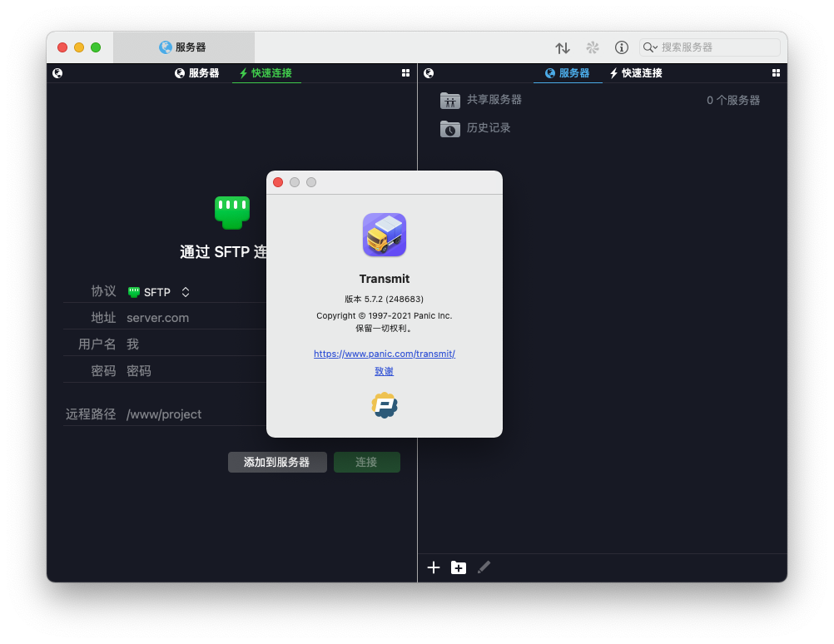Click the 远程路径 /www/project field
This screenshot has width=834, height=644.
(x=196, y=414)
